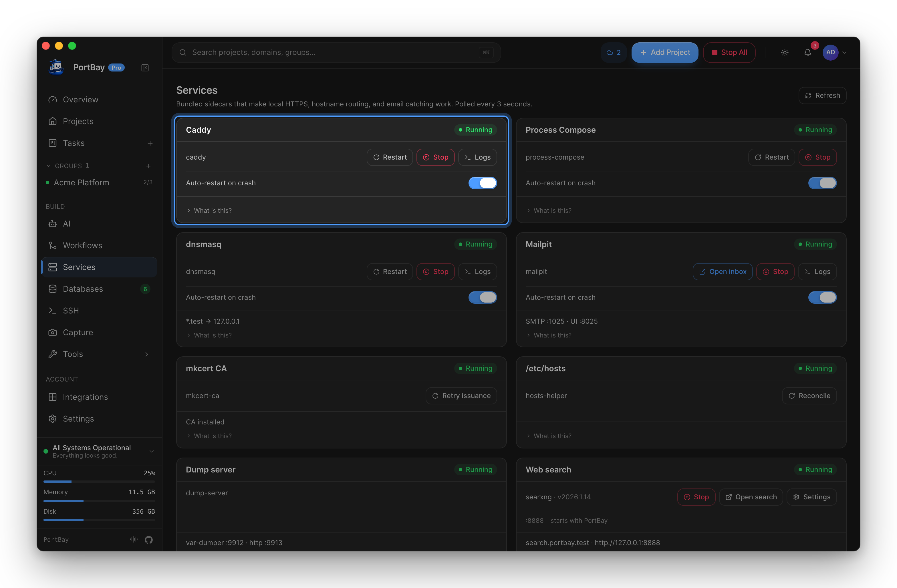The image size is (897, 588).
Task: Toggle dnsmasq auto-restart on crash
Action: (x=483, y=297)
